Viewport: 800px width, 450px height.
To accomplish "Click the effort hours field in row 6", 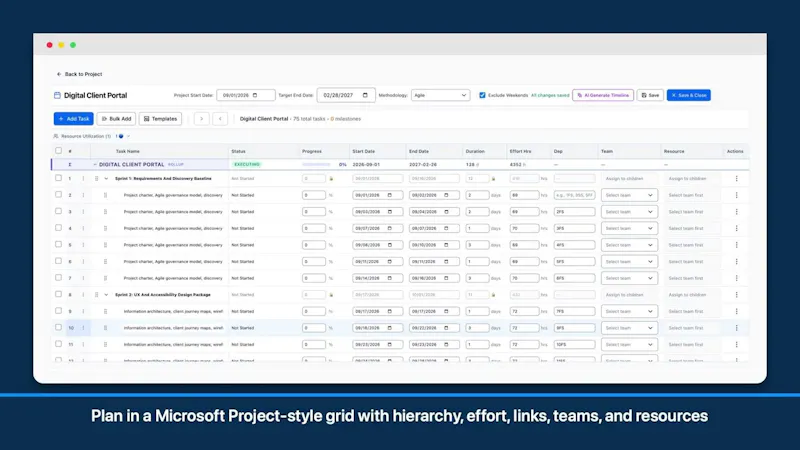I will point(524,261).
